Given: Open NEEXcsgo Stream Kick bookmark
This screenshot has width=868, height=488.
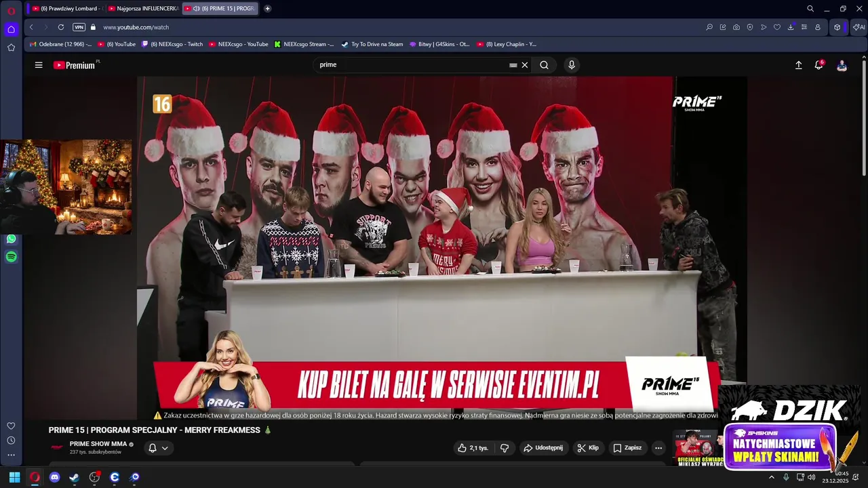Looking at the screenshot, I should (304, 44).
